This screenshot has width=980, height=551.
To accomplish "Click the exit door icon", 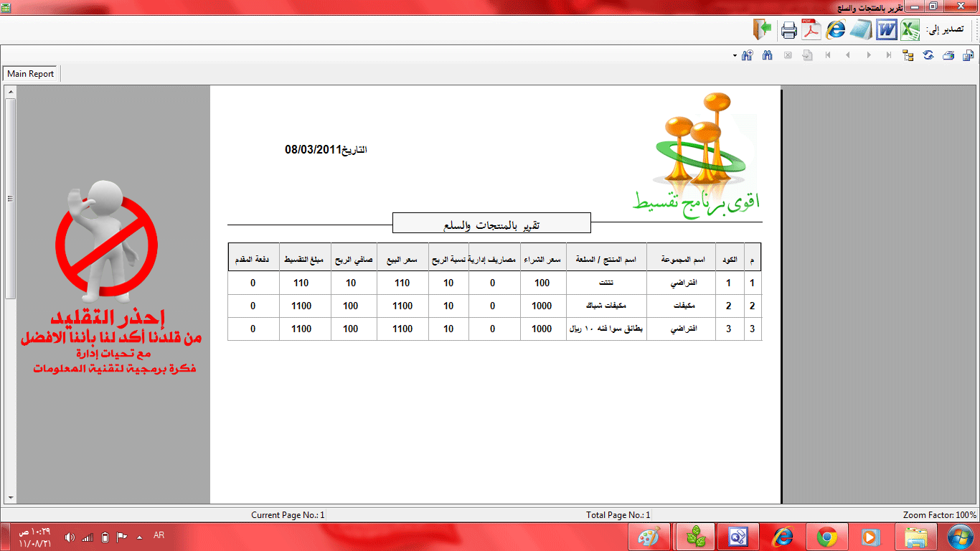I will (x=762, y=30).
